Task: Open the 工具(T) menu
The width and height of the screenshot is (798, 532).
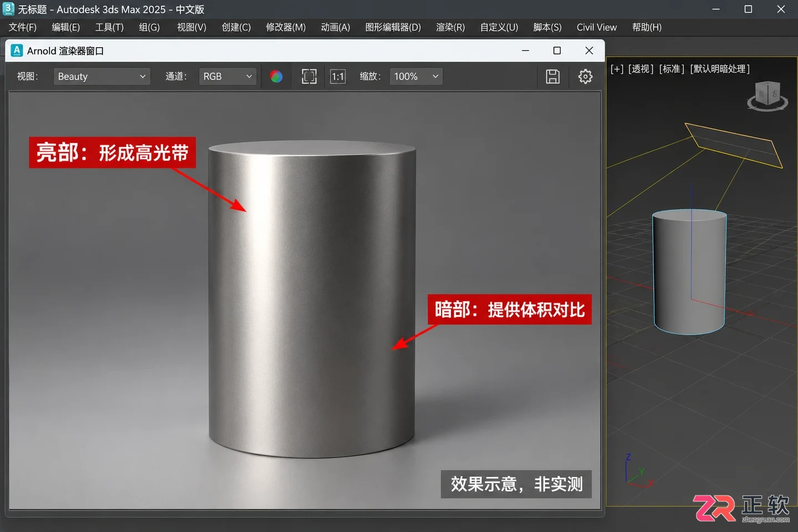Action: tap(109, 27)
